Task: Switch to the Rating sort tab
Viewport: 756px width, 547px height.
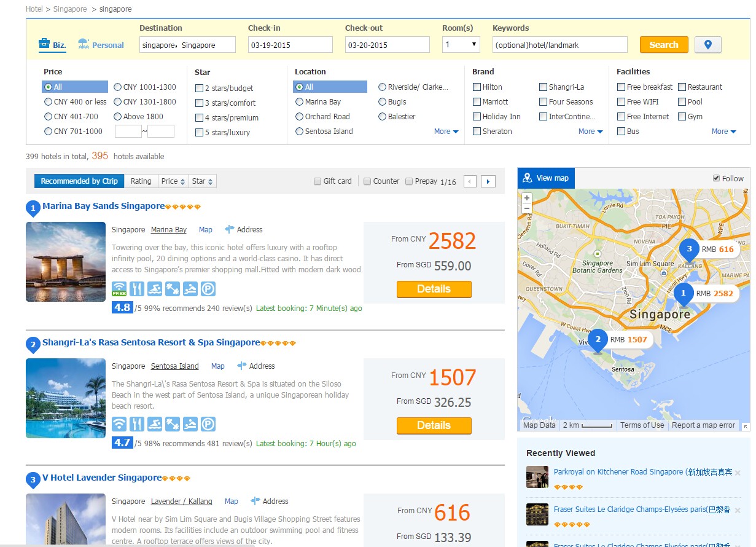Action: (141, 181)
